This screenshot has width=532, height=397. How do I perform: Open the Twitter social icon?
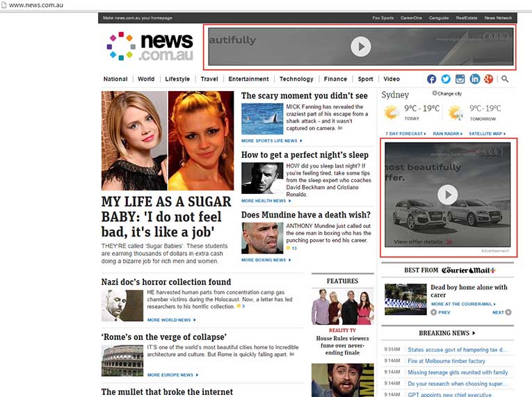click(x=446, y=79)
